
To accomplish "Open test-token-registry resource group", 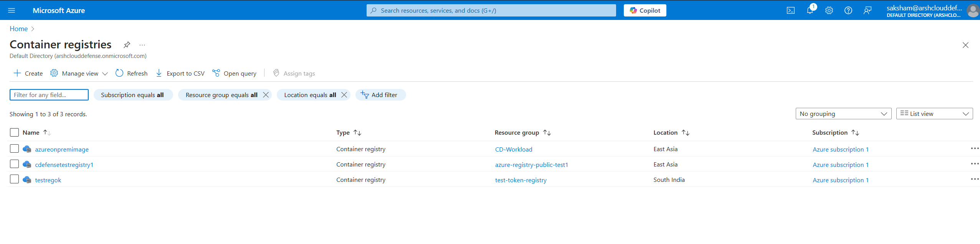I will 521,180.
